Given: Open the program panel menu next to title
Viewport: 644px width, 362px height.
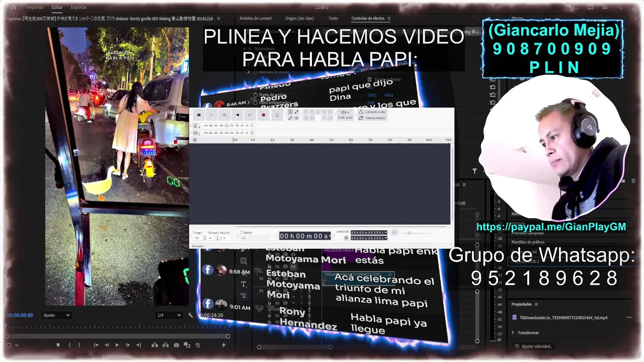Looking at the screenshot, I should tap(218, 19).
